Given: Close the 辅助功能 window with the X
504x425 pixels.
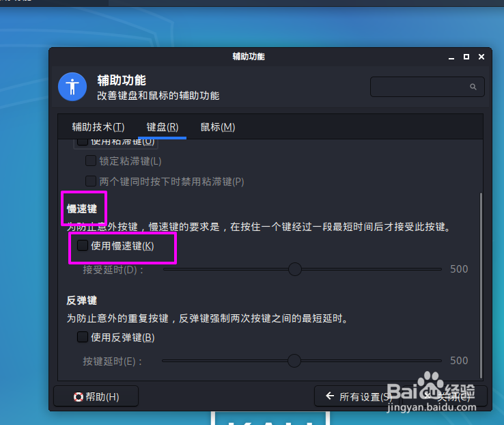Looking at the screenshot, I should (x=481, y=57).
